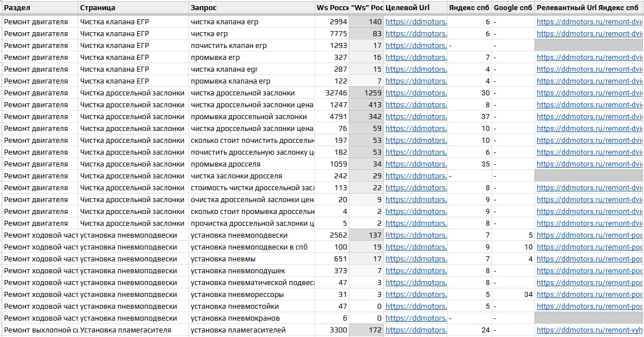Select the page cell "Установка пламегасителя"
The width and height of the screenshot is (644, 337).
click(x=133, y=330)
